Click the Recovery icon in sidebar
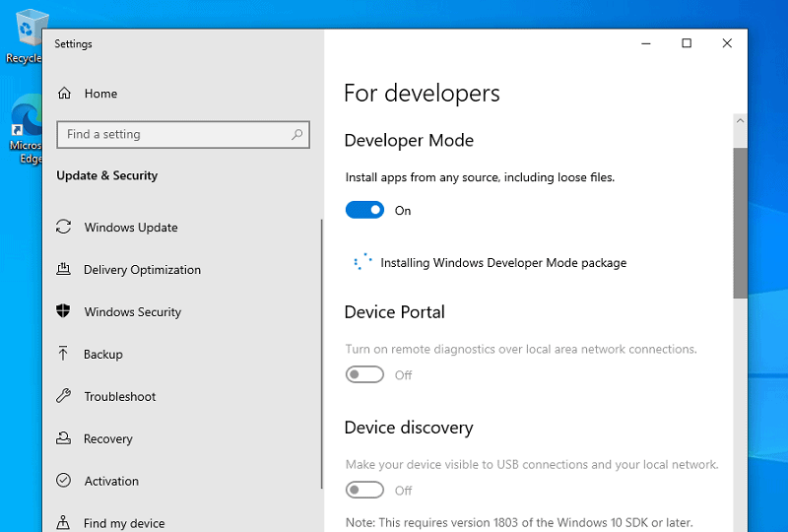 pyautogui.click(x=63, y=438)
